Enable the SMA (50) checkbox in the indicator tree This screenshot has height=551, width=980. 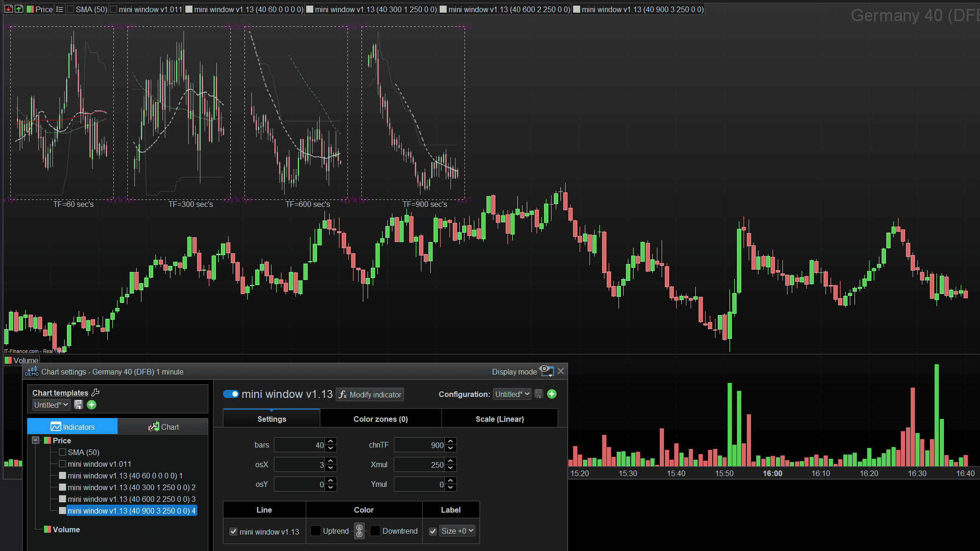[62, 452]
